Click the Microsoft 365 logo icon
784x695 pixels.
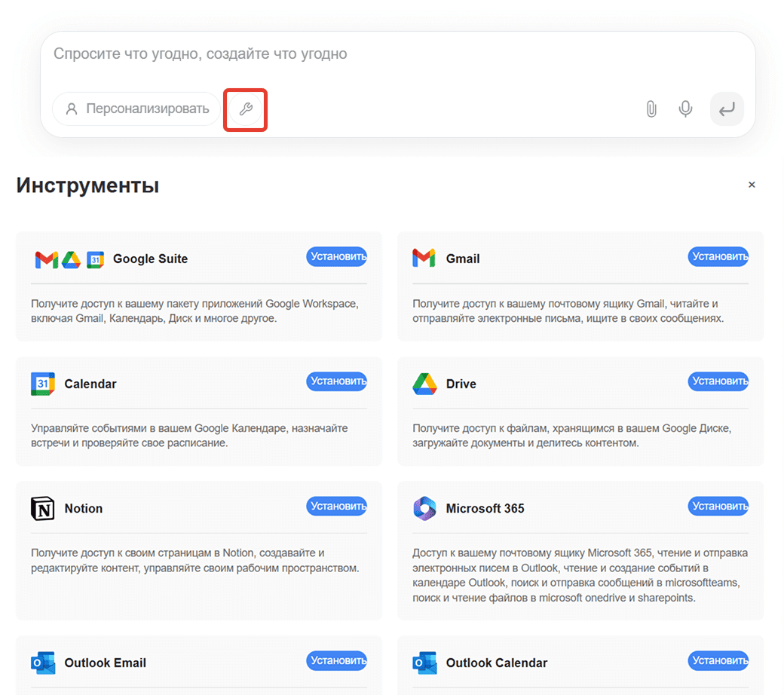[424, 508]
